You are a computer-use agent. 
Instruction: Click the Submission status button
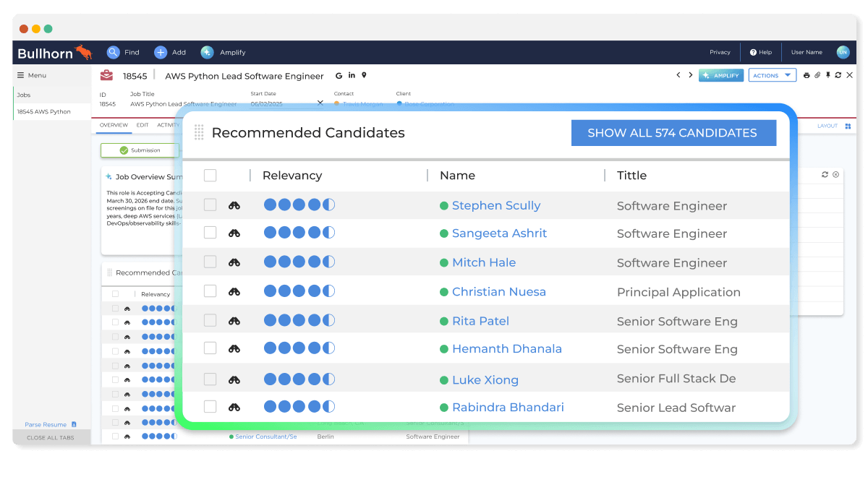coord(140,150)
